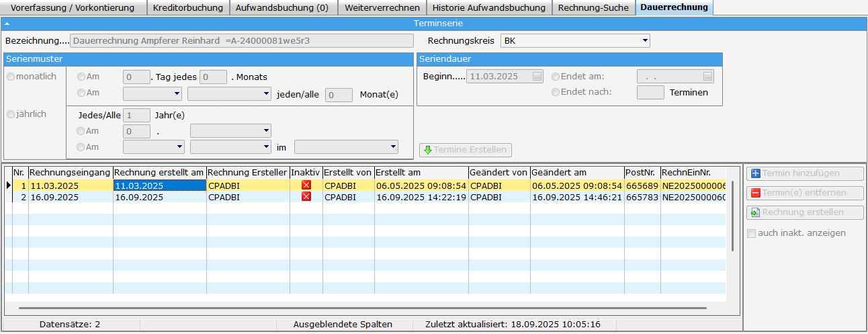Click the green arrow Termine Erstellen icon
Screen dimensions: 868x334
tap(427, 150)
